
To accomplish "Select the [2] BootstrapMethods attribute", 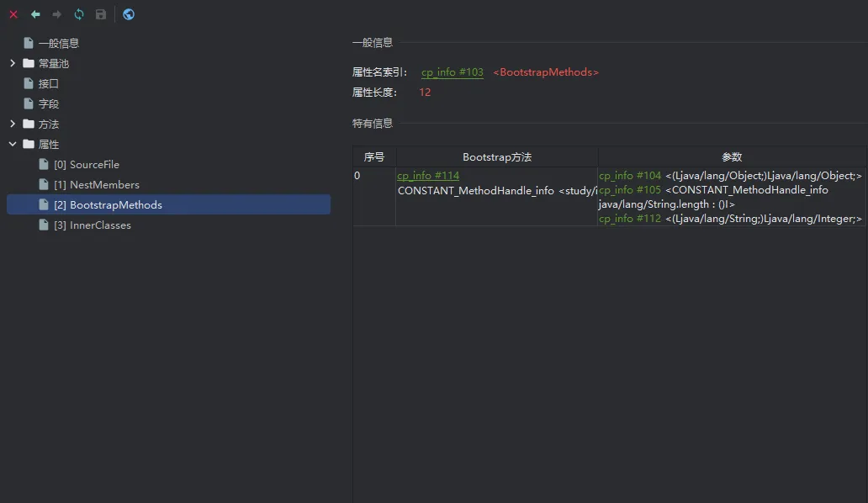I will [x=168, y=204].
